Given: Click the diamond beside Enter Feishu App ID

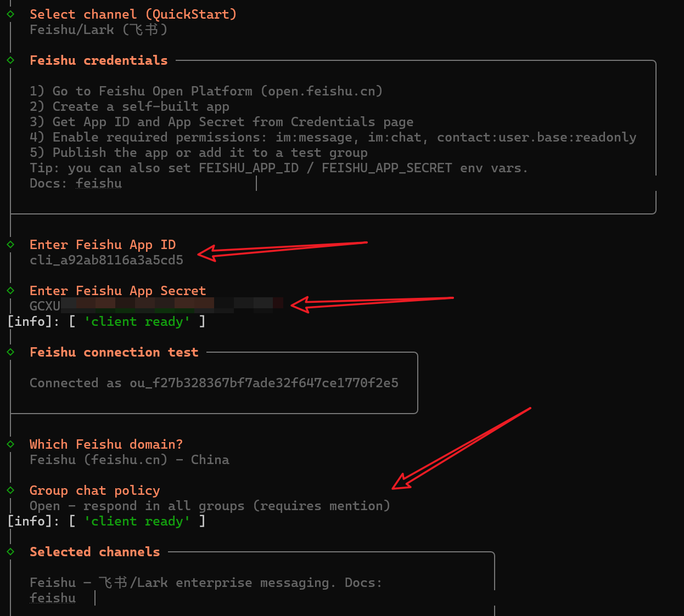Looking at the screenshot, I should (10, 245).
